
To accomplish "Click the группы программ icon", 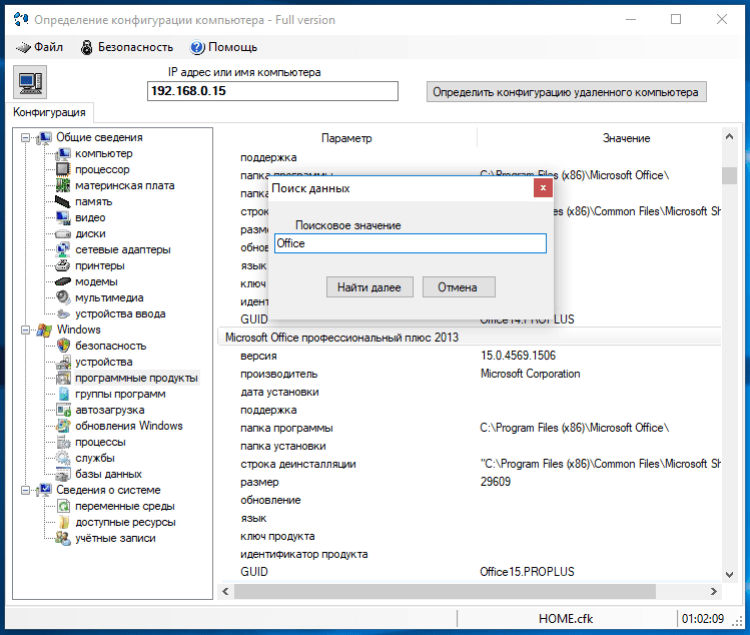I will click(x=63, y=394).
